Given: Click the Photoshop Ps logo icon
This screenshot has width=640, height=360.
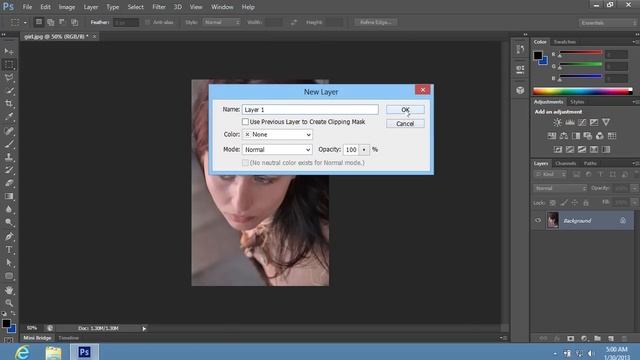Looking at the screenshot, I should tap(8, 7).
